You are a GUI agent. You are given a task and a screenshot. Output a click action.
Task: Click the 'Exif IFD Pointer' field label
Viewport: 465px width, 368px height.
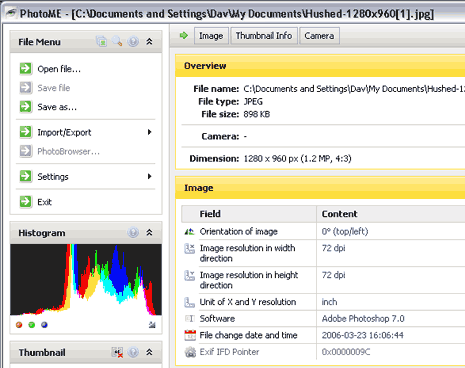point(229,352)
